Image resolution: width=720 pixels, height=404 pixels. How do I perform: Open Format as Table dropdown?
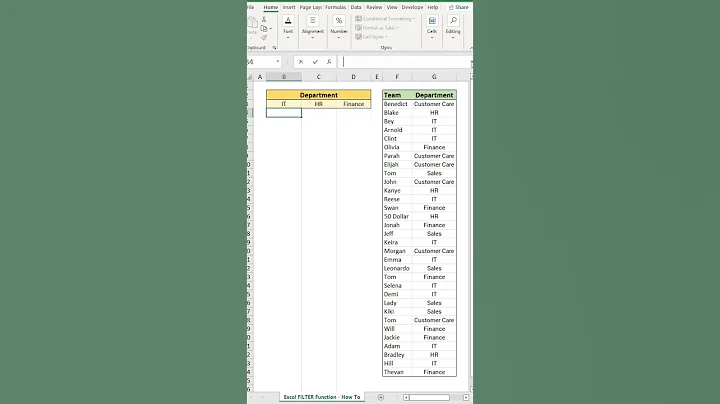tap(377, 28)
